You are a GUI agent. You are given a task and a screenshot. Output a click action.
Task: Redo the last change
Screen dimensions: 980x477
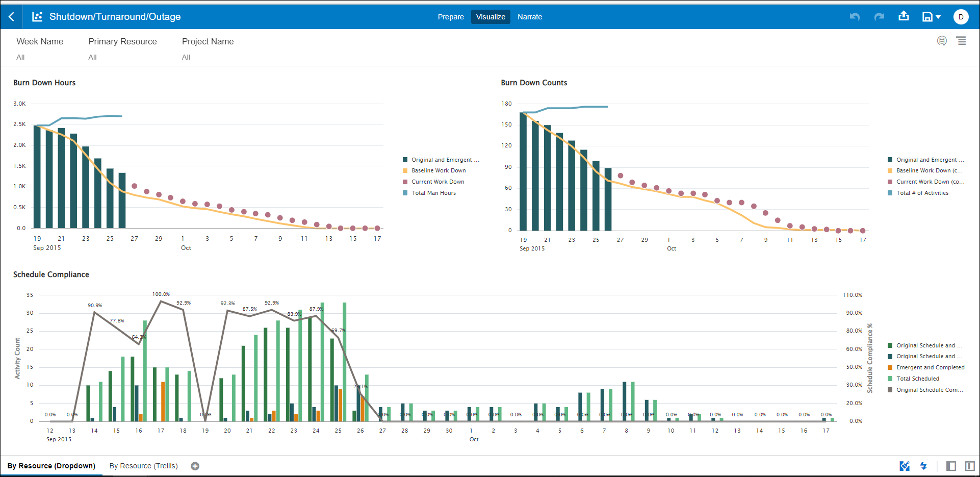pyautogui.click(x=879, y=17)
